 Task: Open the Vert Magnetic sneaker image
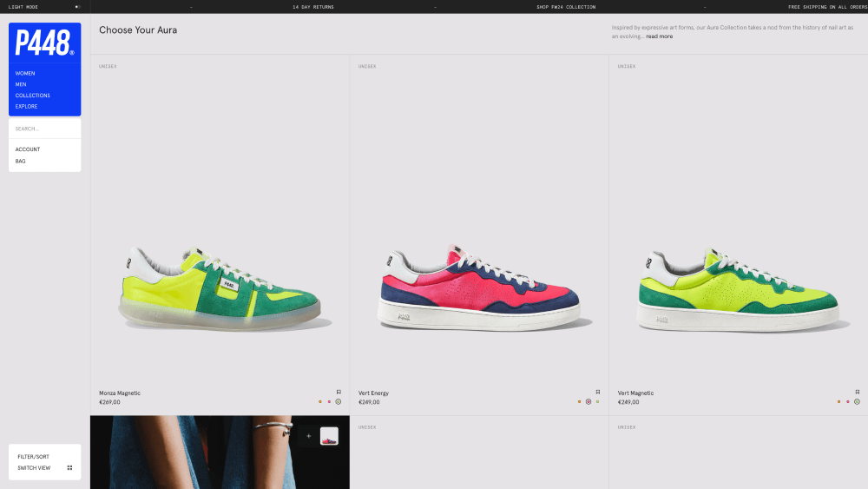[742, 288]
